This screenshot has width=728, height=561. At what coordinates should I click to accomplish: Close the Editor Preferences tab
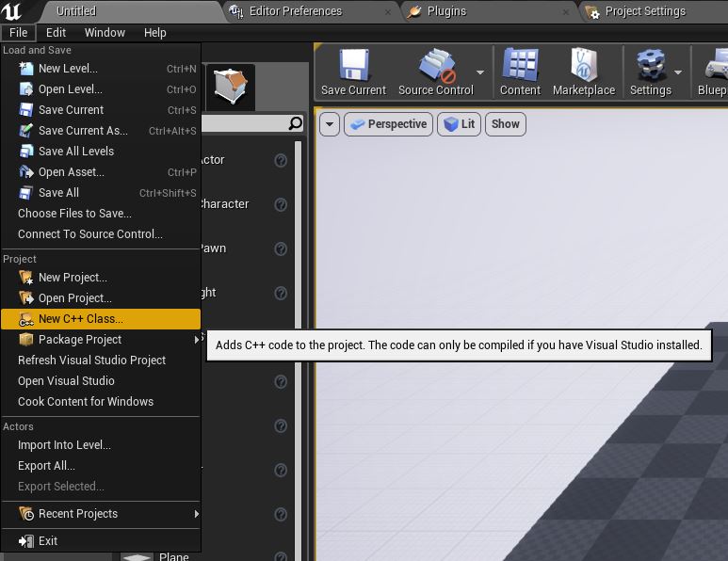(x=388, y=12)
